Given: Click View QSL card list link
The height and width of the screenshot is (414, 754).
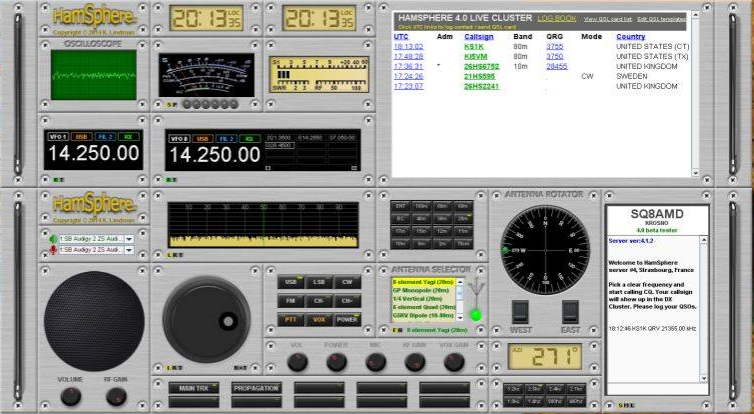Looking at the screenshot, I should click(608, 19).
